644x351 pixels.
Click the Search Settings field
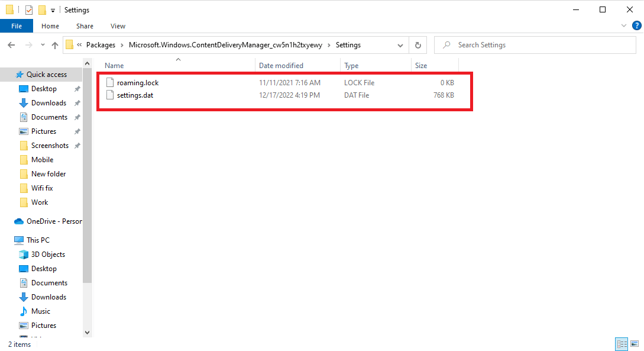pyautogui.click(x=535, y=45)
